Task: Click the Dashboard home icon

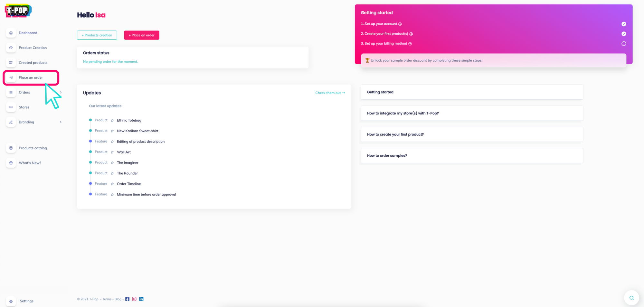Action: click(x=11, y=33)
